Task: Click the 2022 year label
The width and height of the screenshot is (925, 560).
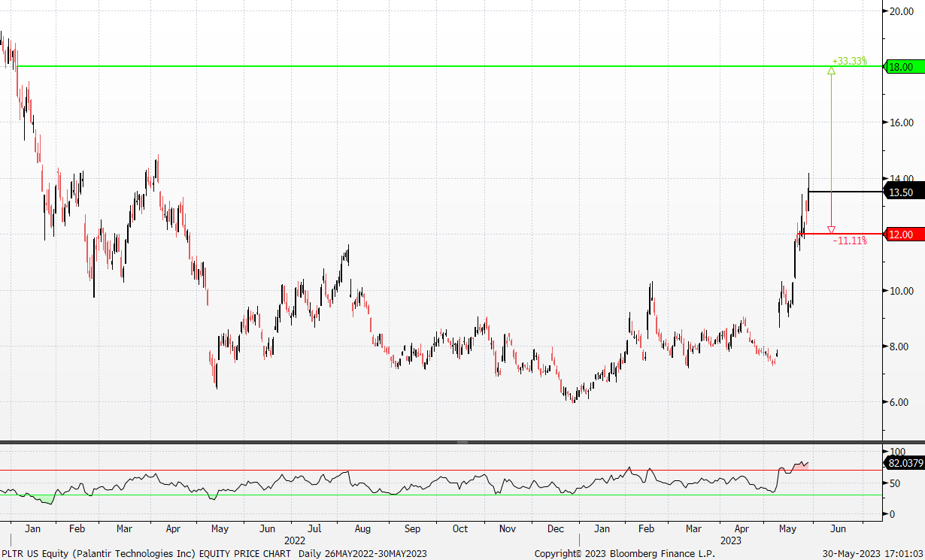Action: (295, 540)
